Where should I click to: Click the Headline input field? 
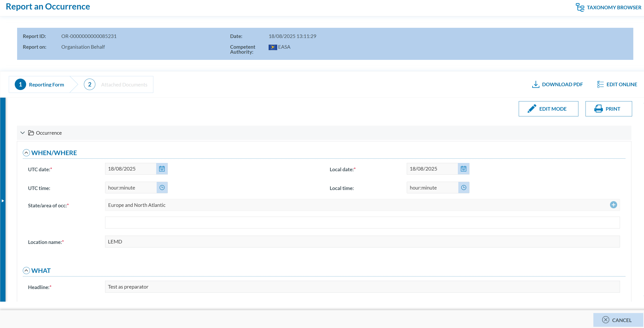click(362, 287)
